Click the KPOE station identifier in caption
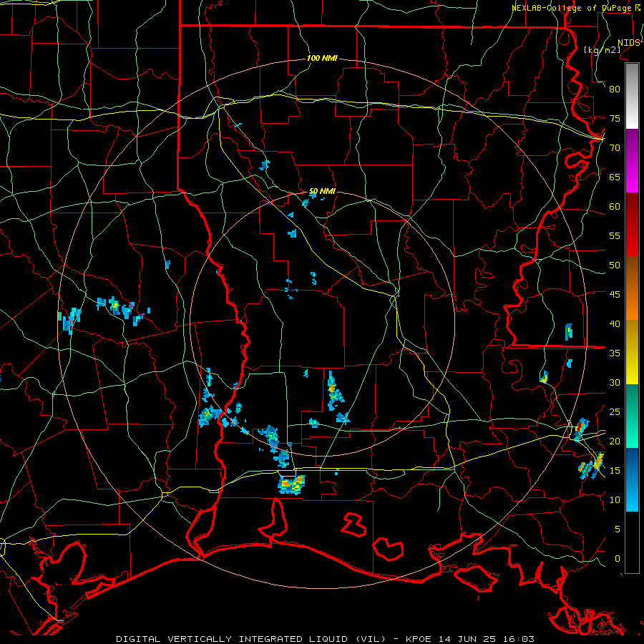 point(418,639)
